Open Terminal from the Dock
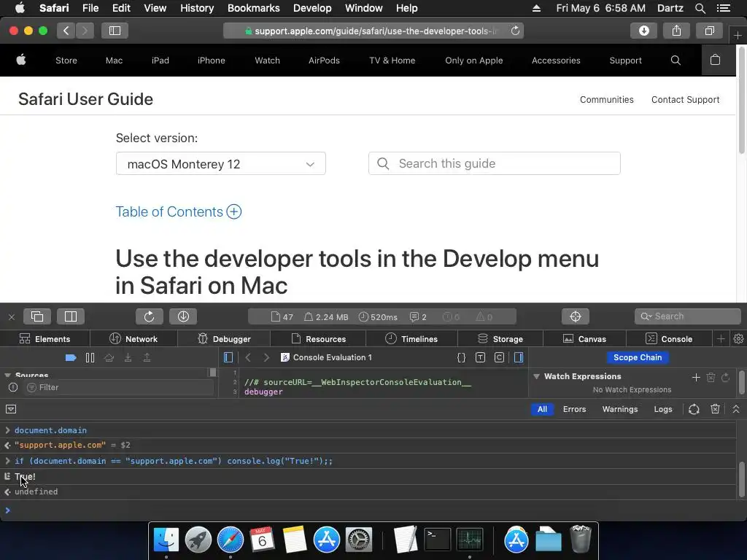The image size is (747, 560). (438, 540)
